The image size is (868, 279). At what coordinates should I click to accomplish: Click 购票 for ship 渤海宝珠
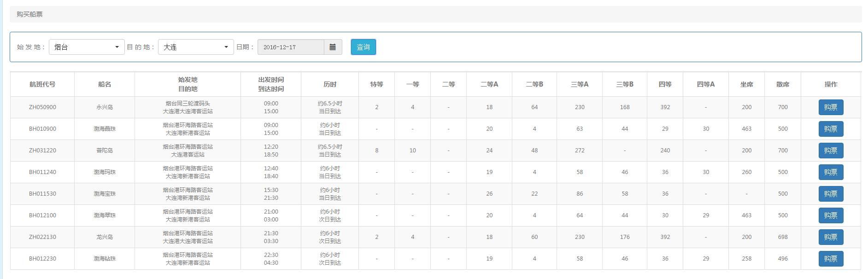830,194
